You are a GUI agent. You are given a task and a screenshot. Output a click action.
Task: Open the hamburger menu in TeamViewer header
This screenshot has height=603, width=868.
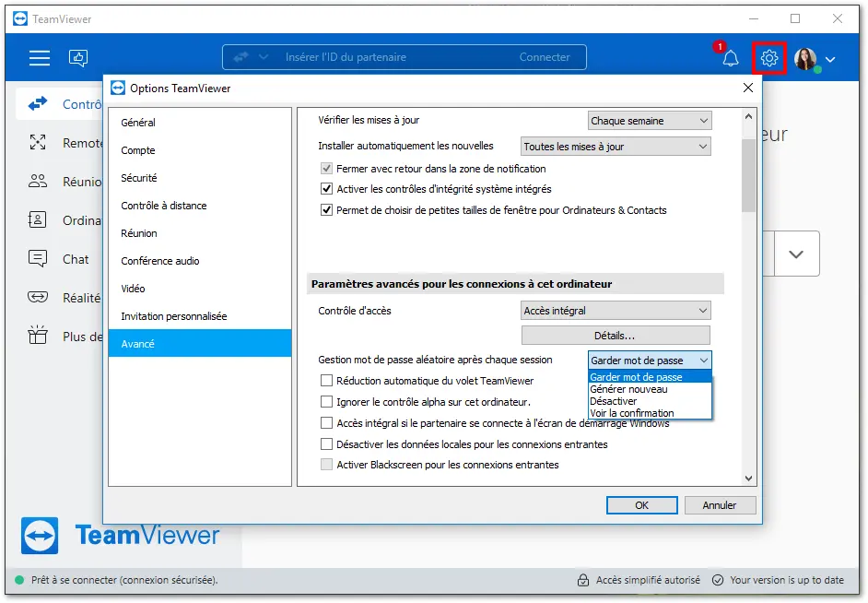click(x=40, y=57)
